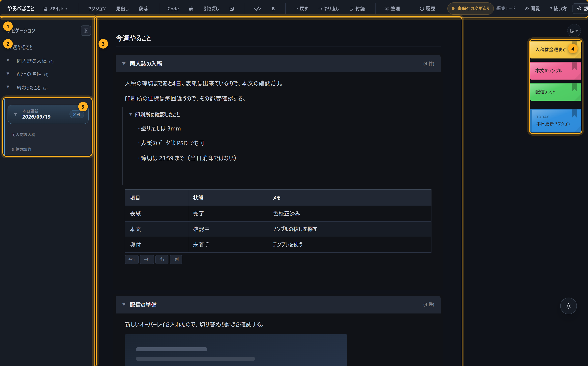Click the 確認中 table cell

228,229
